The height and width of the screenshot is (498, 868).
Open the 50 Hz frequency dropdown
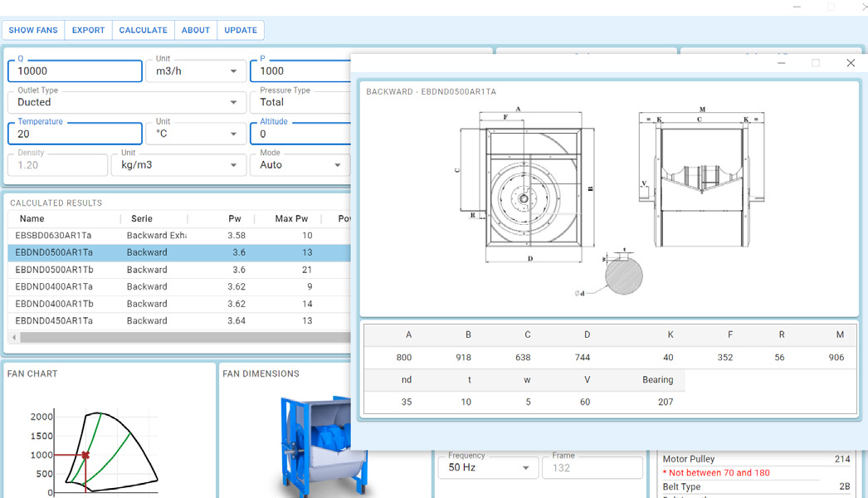pyautogui.click(x=488, y=468)
